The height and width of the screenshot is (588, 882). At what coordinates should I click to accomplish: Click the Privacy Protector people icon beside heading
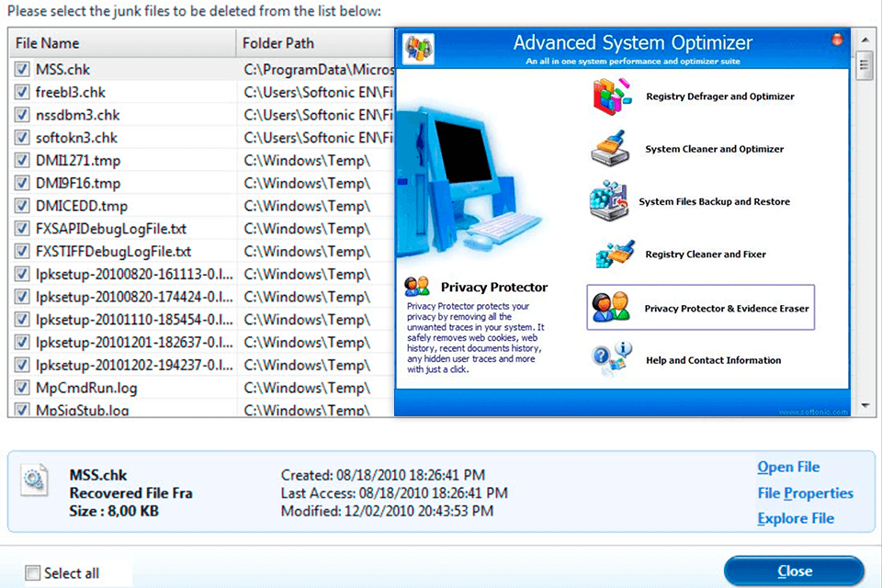click(x=417, y=287)
